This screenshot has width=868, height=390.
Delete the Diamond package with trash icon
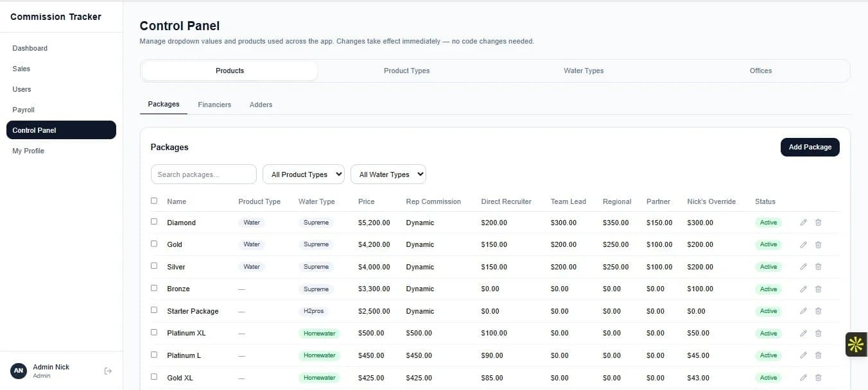click(818, 223)
